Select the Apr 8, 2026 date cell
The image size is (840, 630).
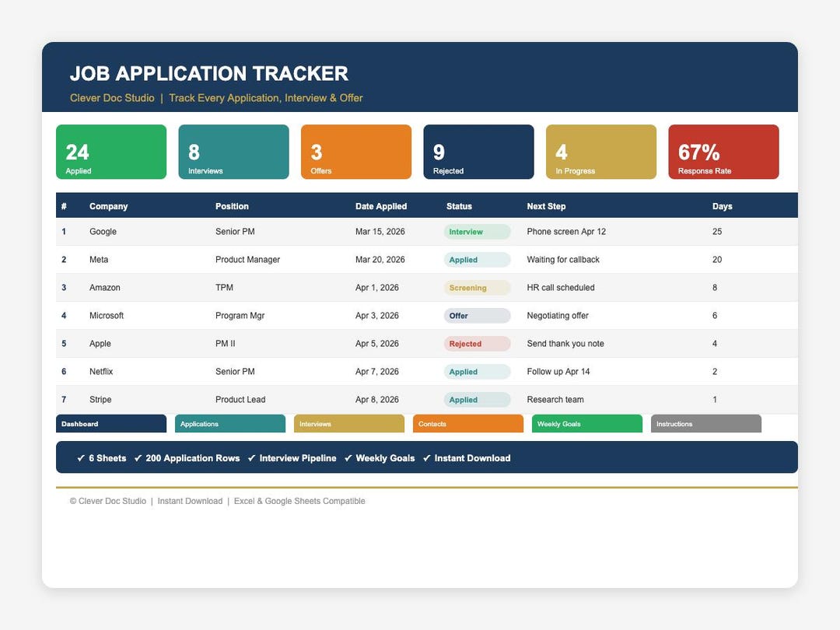click(376, 400)
